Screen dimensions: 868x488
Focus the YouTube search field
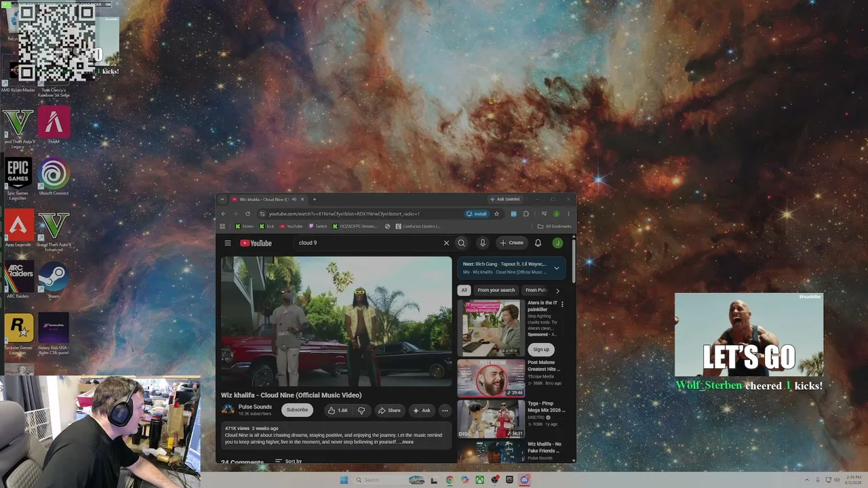(368, 243)
